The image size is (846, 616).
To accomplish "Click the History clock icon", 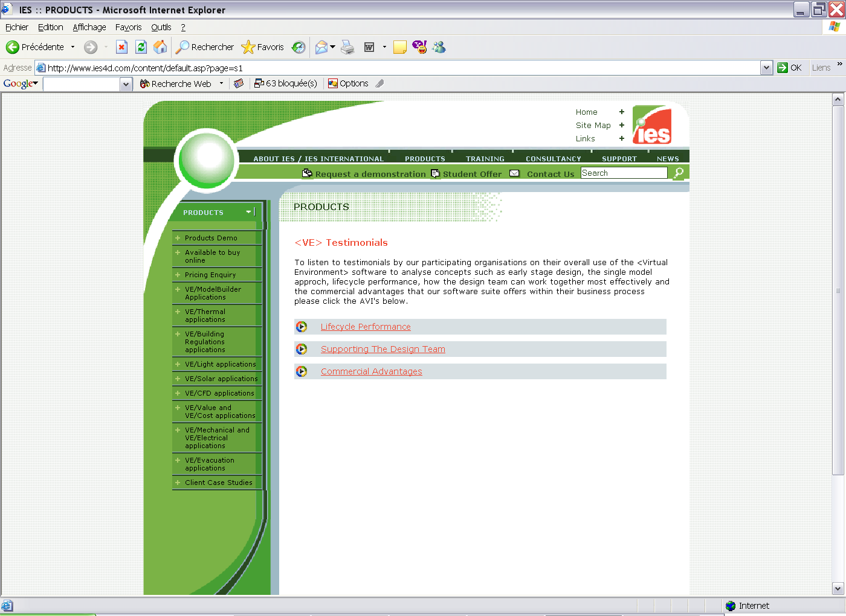I will [x=299, y=47].
